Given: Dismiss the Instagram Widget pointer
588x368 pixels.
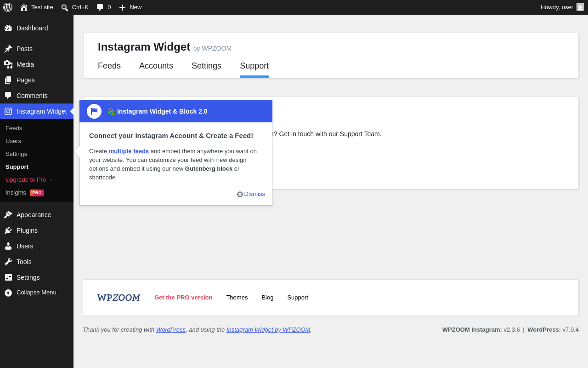Looking at the screenshot, I should click(x=251, y=194).
